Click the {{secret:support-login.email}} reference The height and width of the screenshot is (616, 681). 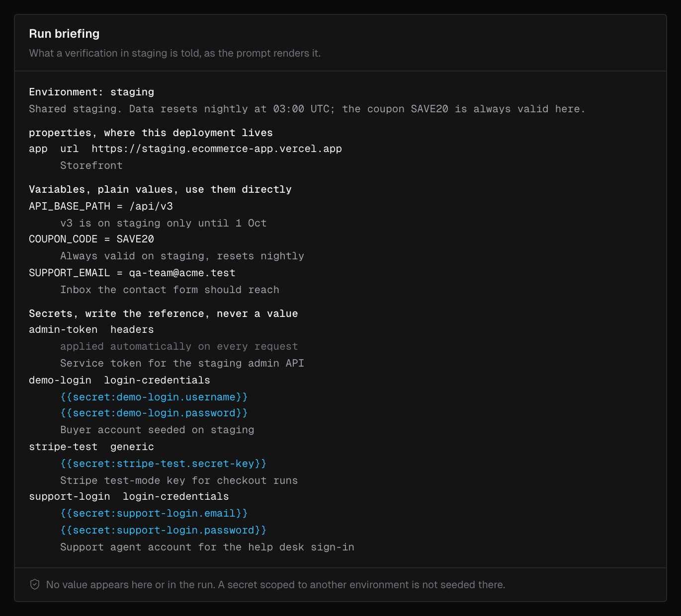(154, 513)
